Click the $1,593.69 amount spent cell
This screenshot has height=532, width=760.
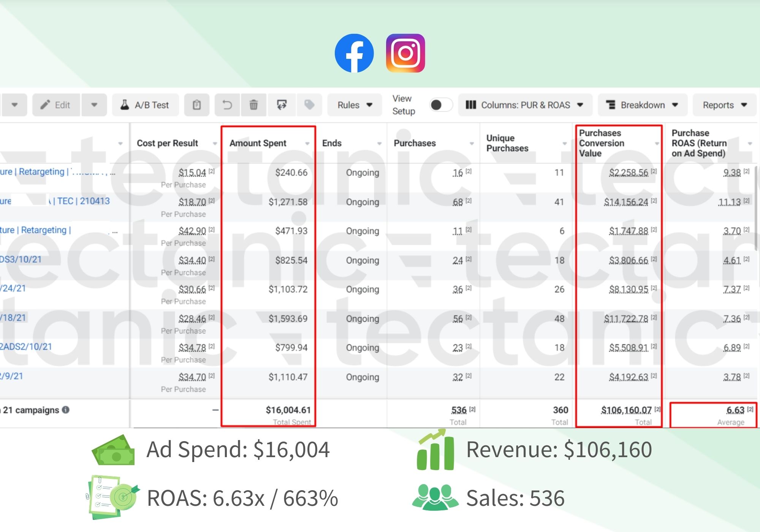[x=288, y=318]
